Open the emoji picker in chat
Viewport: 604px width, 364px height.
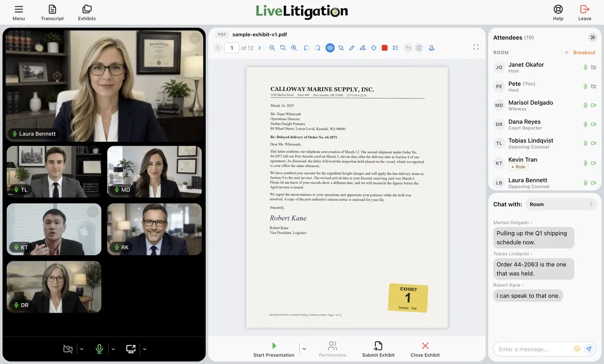[x=577, y=349]
